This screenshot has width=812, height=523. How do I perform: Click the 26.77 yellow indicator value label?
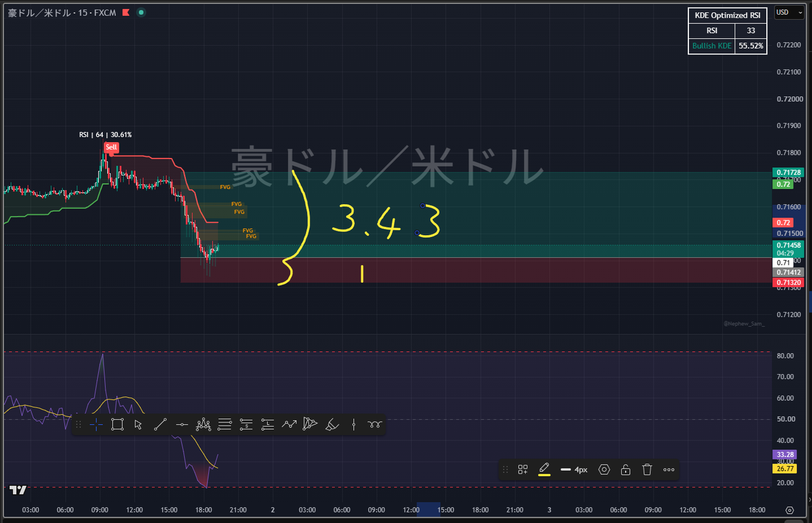783,468
